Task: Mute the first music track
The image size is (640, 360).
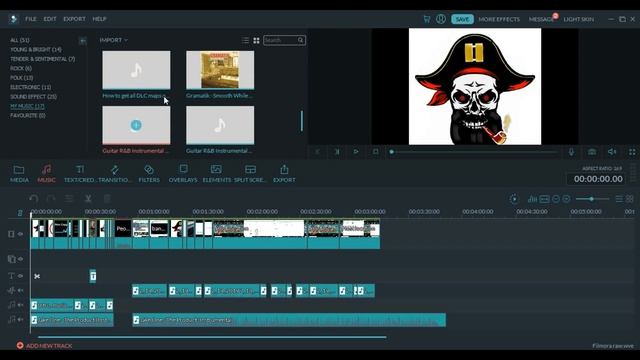Action: (x=20, y=304)
